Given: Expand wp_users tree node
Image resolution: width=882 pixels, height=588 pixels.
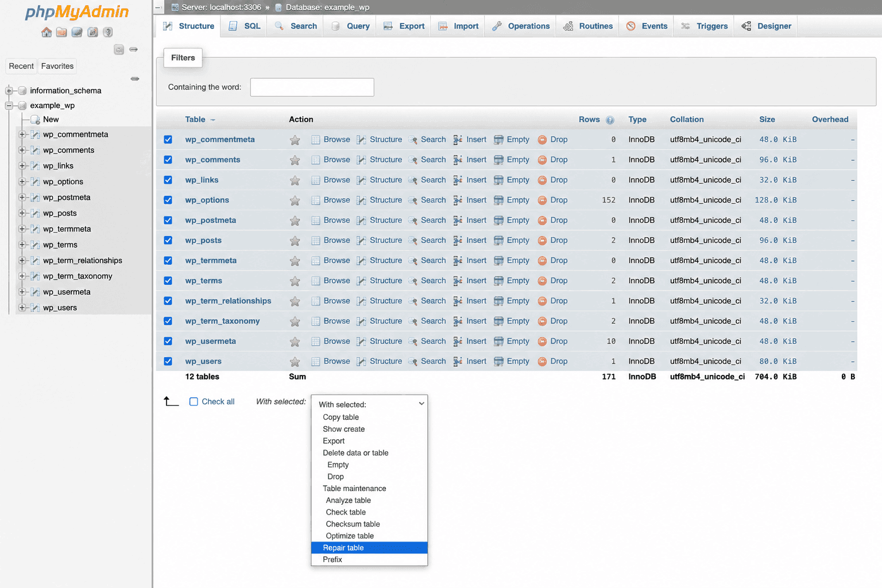Looking at the screenshot, I should click(x=22, y=308).
